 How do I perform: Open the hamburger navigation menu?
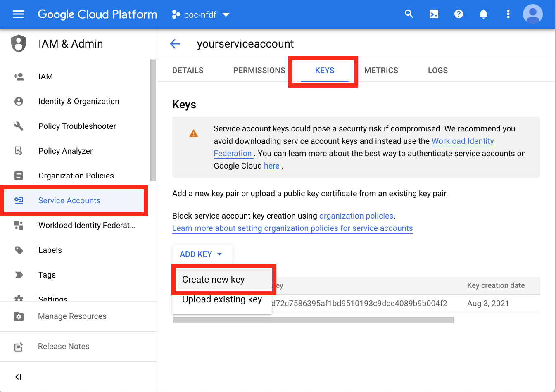pos(19,14)
